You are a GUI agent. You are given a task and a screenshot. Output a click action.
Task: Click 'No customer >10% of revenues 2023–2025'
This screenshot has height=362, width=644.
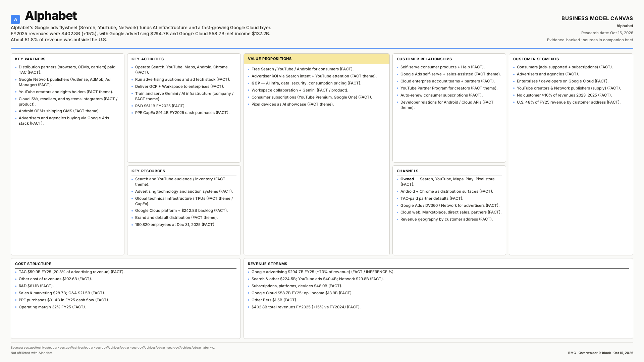(x=564, y=95)
